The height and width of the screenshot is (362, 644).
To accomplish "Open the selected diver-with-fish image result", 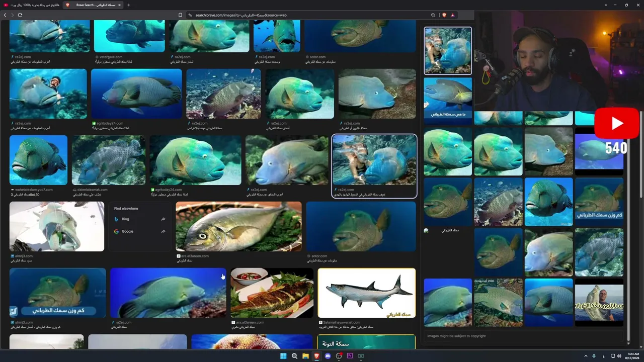I will (374, 160).
